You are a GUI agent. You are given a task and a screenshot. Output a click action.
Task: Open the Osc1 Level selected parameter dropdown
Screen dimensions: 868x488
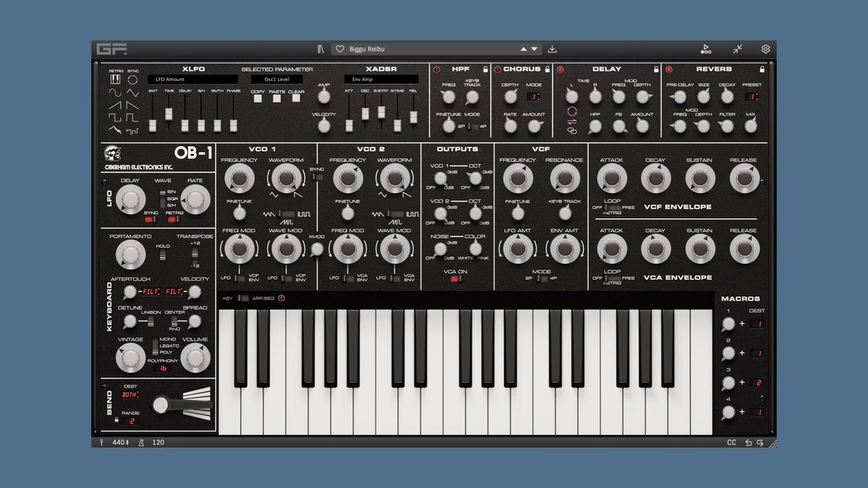coord(276,80)
